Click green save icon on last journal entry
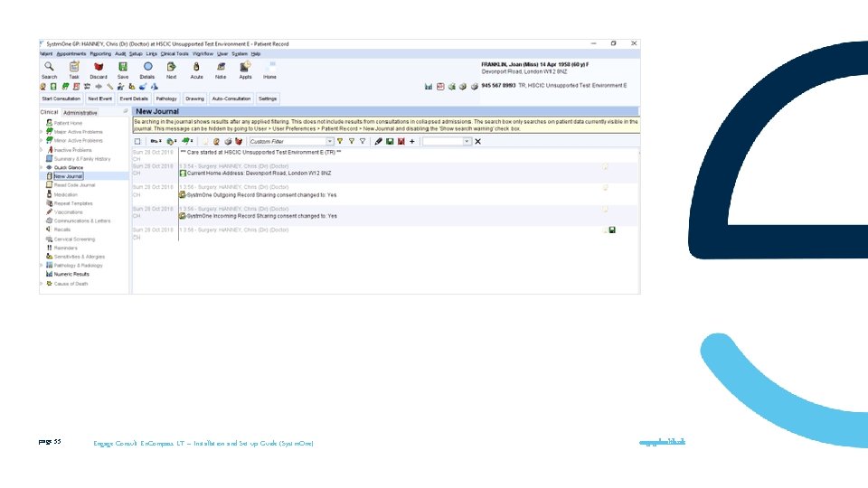 612,230
